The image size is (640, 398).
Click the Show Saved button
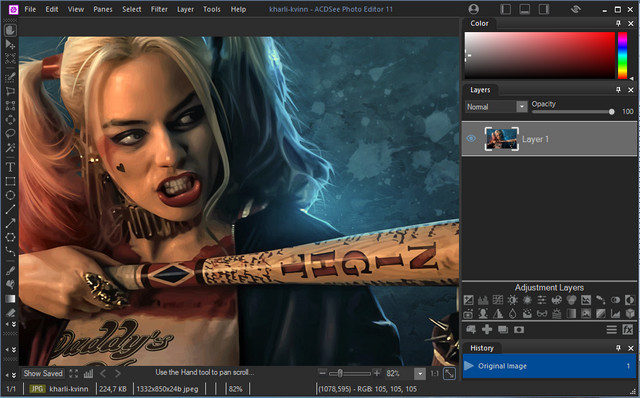click(x=43, y=373)
